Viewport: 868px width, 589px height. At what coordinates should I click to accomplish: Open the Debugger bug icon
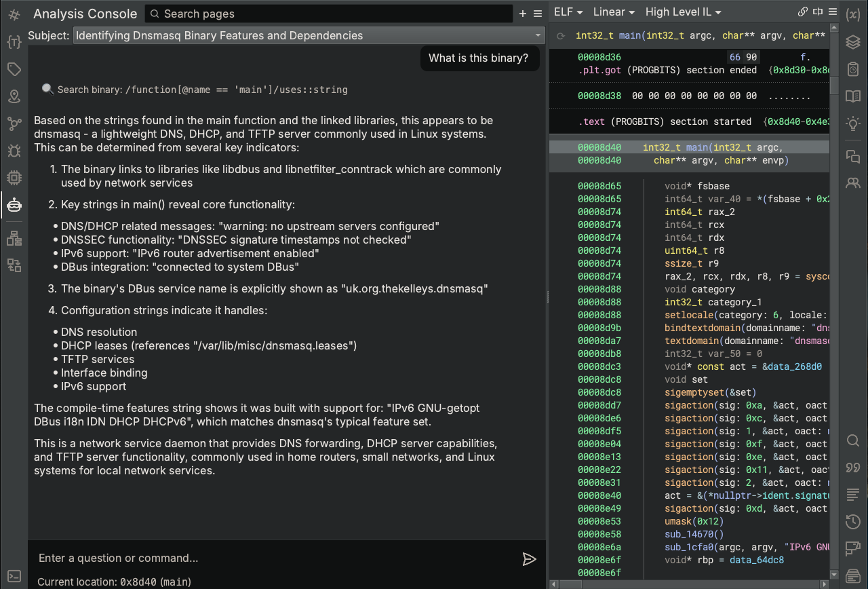pyautogui.click(x=14, y=151)
